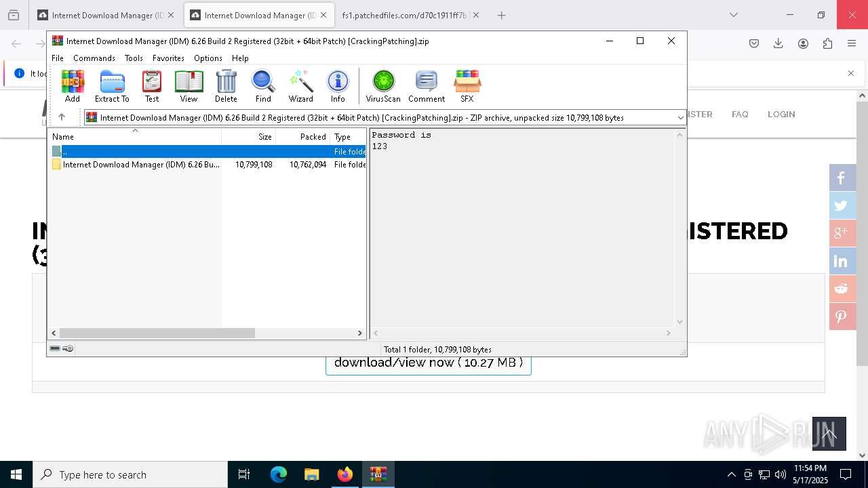Click download/view now 10.27 MB button
The image size is (868, 488).
pos(429,363)
